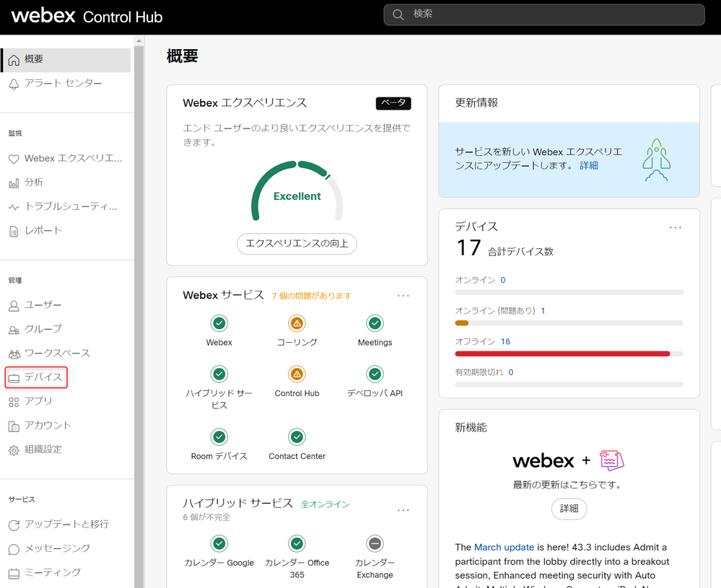721x588 pixels.
Task: Click the ベータ badge on experience card
Action: click(393, 103)
